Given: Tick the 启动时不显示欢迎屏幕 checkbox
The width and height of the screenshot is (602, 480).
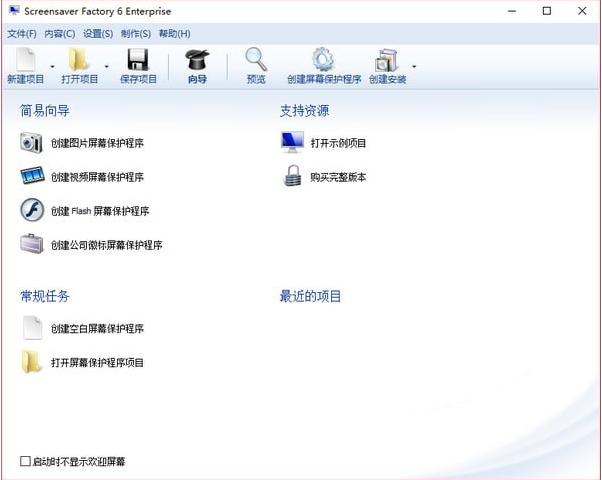Looking at the screenshot, I should click(x=25, y=461).
